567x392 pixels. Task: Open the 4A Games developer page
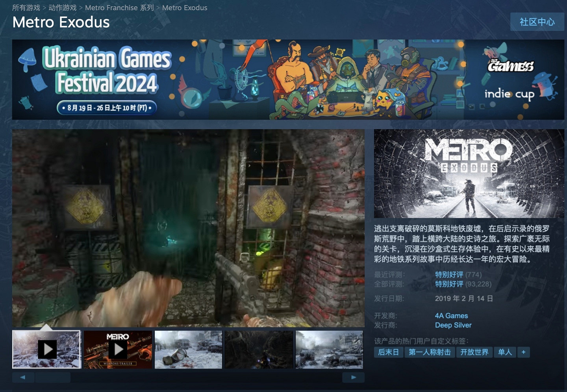(450, 316)
